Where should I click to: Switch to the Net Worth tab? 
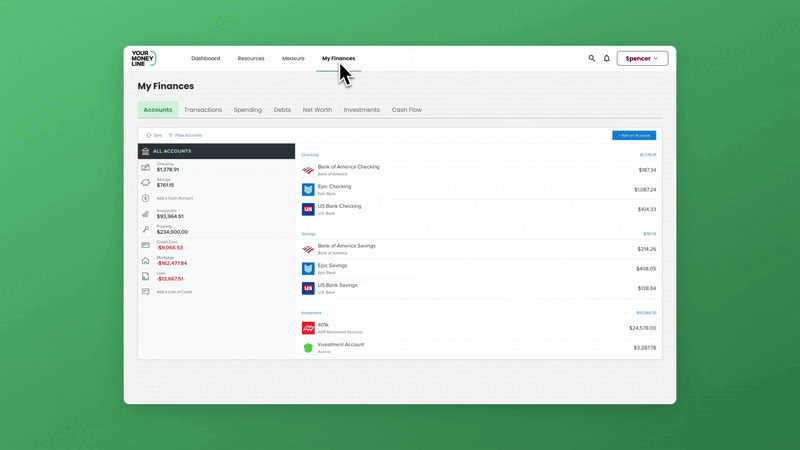(317, 110)
